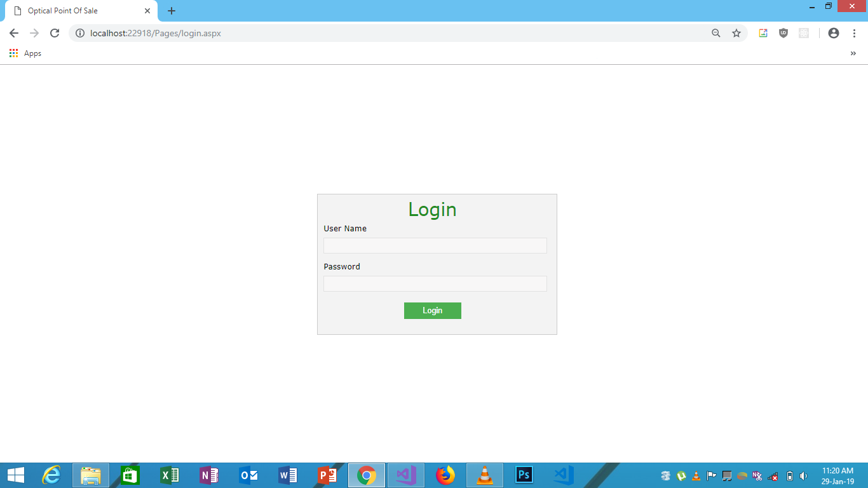The image size is (868, 488).
Task: Click the uBlock Origin extension icon
Action: [783, 33]
